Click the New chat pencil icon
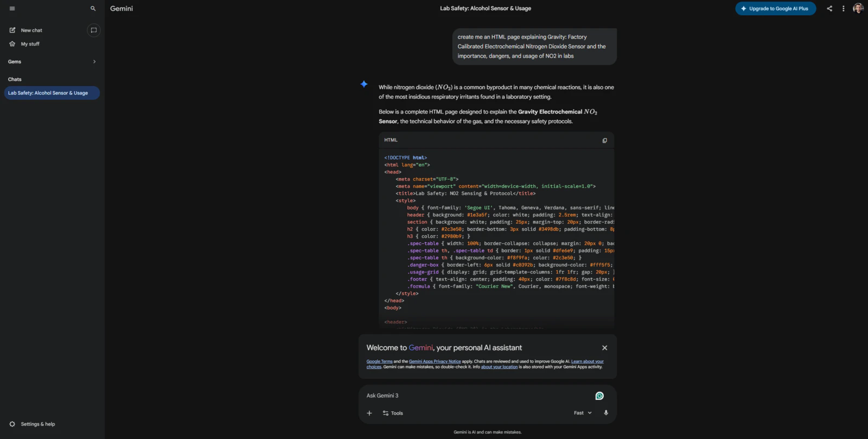The height and width of the screenshot is (439, 868). point(12,30)
